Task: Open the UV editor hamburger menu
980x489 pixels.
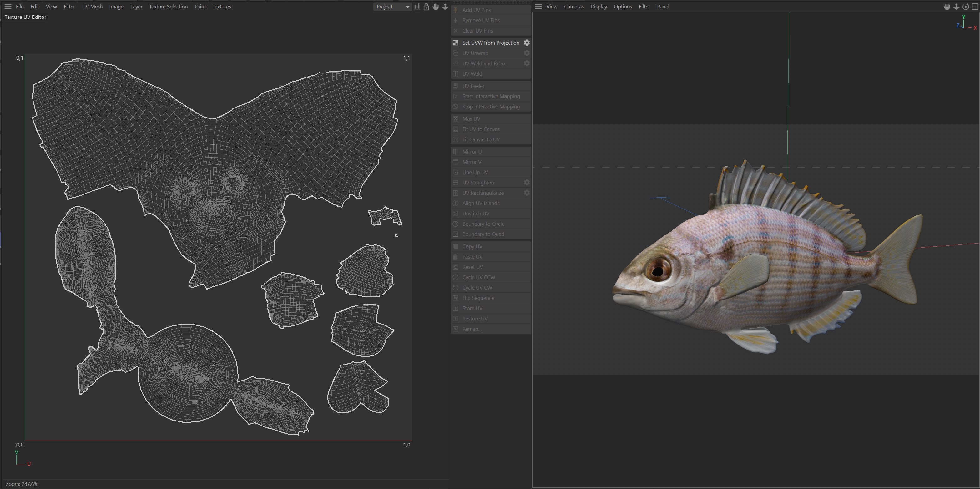Action: pyautogui.click(x=8, y=7)
